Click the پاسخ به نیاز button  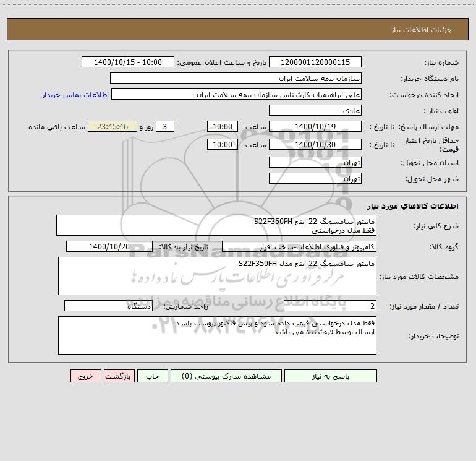click(x=330, y=376)
